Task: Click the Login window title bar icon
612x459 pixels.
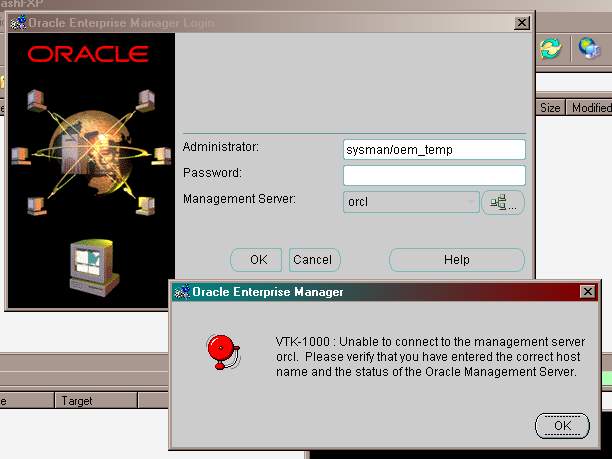Action: point(18,23)
